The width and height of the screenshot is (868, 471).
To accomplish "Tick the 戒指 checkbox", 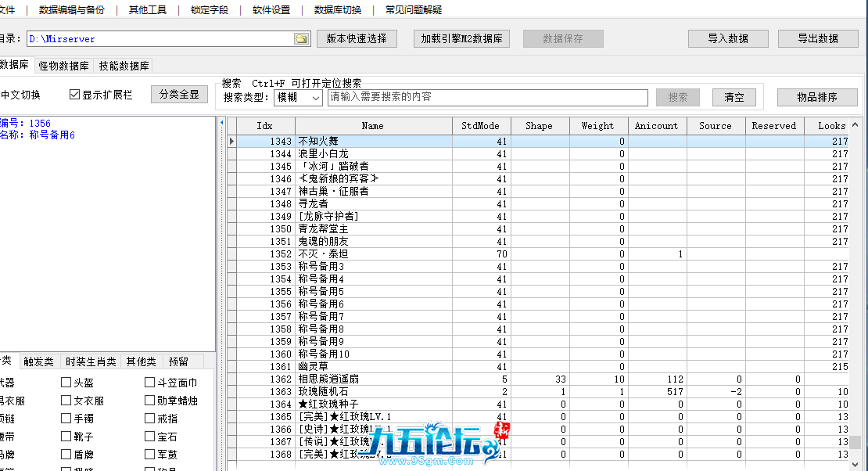I will tap(150, 419).
